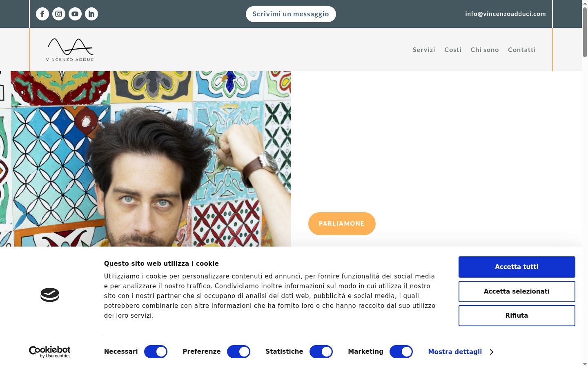Go to the Costi menu item

pyautogui.click(x=453, y=49)
